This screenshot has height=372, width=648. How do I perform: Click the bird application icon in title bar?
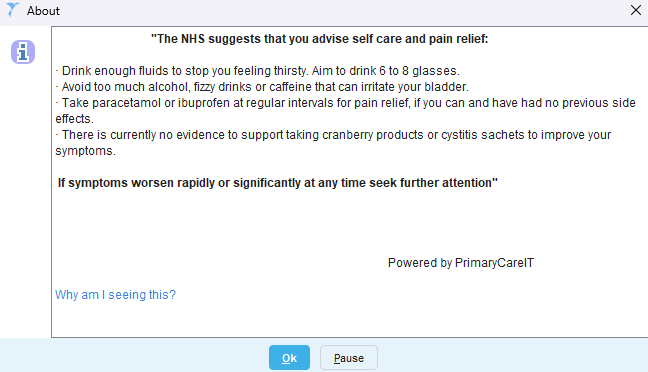point(12,10)
